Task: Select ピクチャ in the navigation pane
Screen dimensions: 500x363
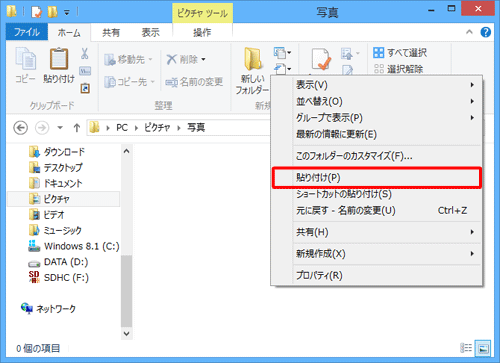Action: click(63, 199)
